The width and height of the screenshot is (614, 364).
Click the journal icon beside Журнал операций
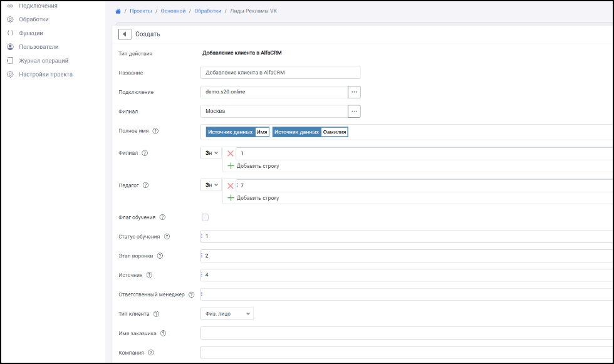click(x=11, y=60)
